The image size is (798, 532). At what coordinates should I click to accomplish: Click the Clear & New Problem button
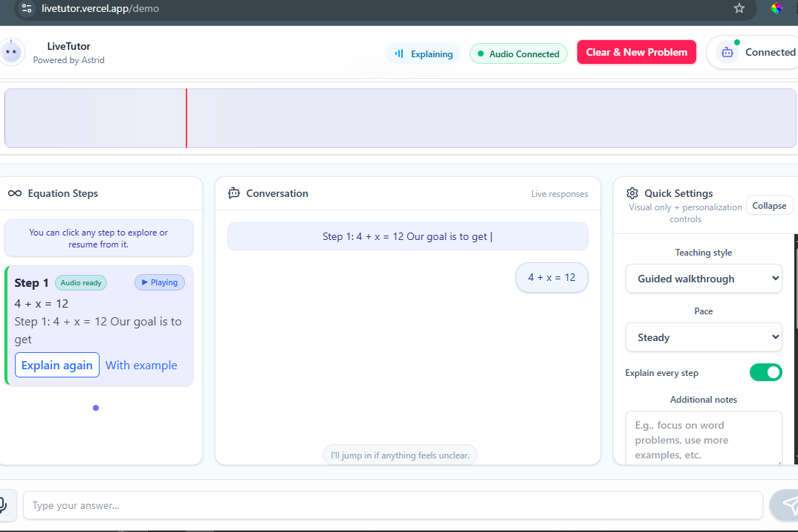636,53
